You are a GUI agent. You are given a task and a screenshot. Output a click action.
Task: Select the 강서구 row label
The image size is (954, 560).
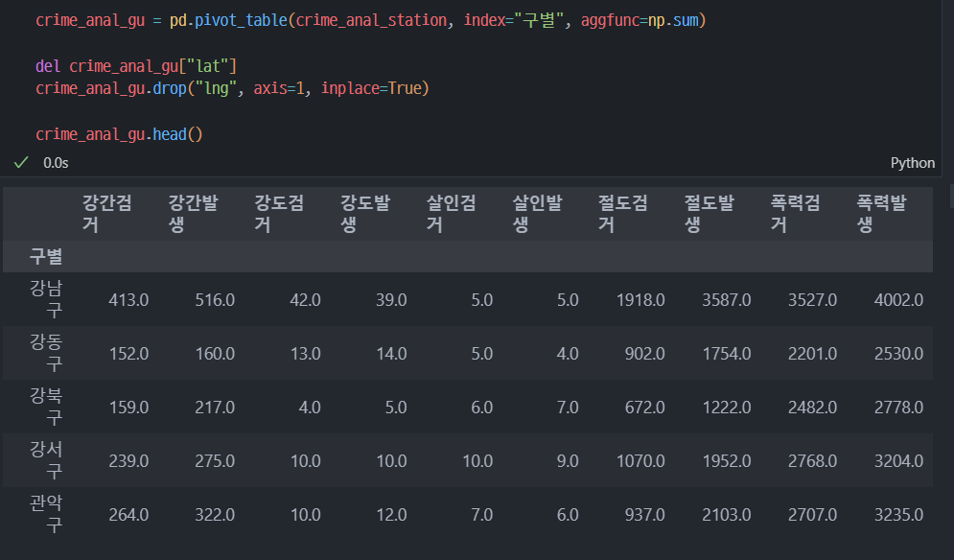pyautogui.click(x=46, y=460)
